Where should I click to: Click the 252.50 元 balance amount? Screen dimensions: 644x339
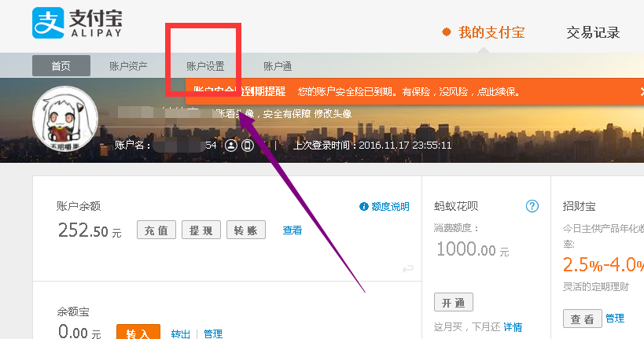click(x=90, y=230)
